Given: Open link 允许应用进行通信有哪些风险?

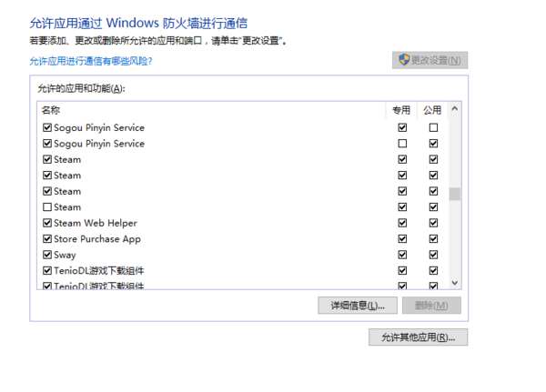Looking at the screenshot, I should pos(91,61).
